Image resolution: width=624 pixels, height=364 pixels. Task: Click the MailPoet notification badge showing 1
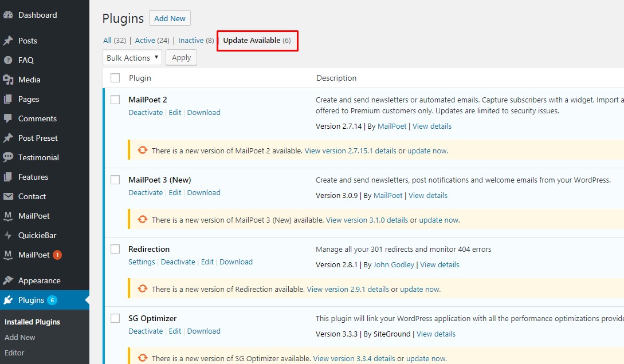coord(57,255)
